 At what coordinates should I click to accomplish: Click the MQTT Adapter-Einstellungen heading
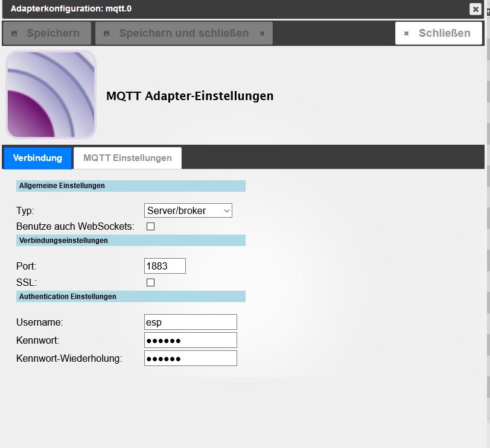[x=189, y=96]
